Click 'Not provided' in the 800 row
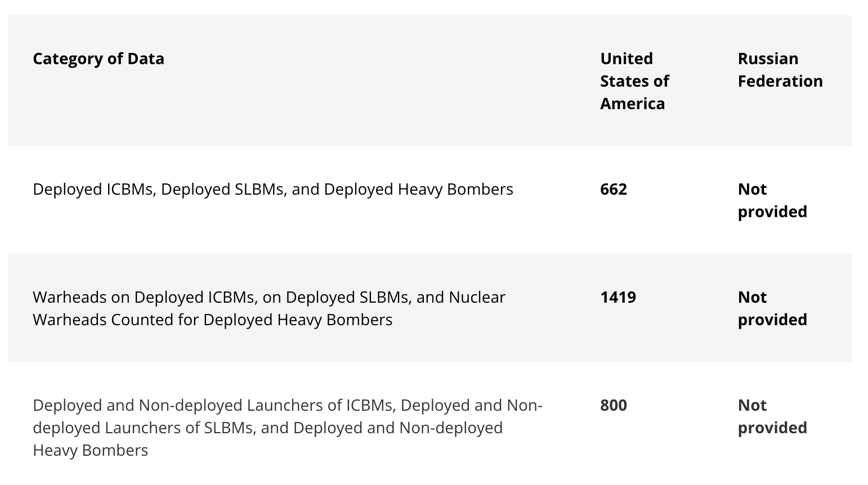The image size is (868, 485). [772, 416]
